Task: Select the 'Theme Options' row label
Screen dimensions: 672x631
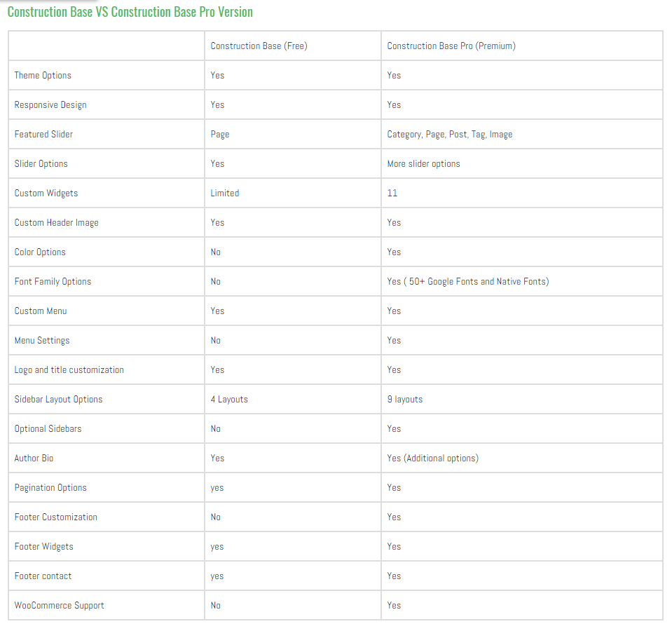Action: coord(43,76)
